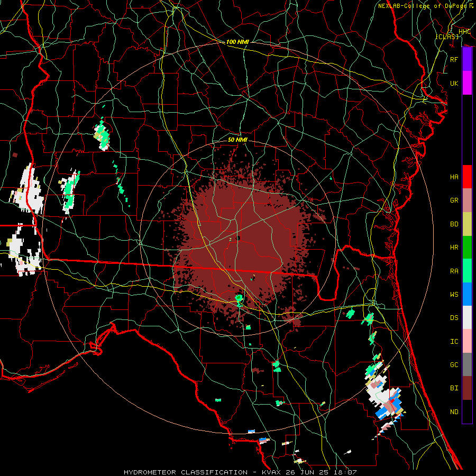Viewport: 476px width, 476px height.
Task: Pick the dusty pink GR graupel legend swatch
Action: [x=467, y=200]
